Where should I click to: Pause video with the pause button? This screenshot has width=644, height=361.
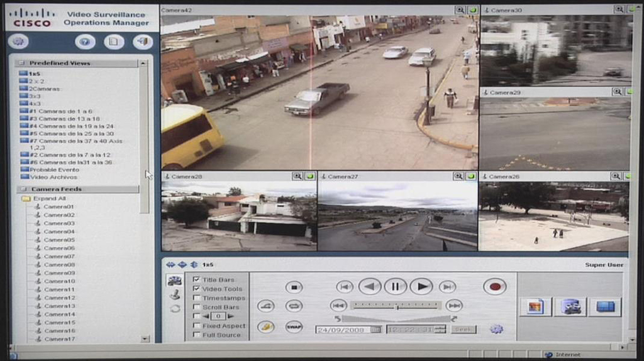[396, 287]
